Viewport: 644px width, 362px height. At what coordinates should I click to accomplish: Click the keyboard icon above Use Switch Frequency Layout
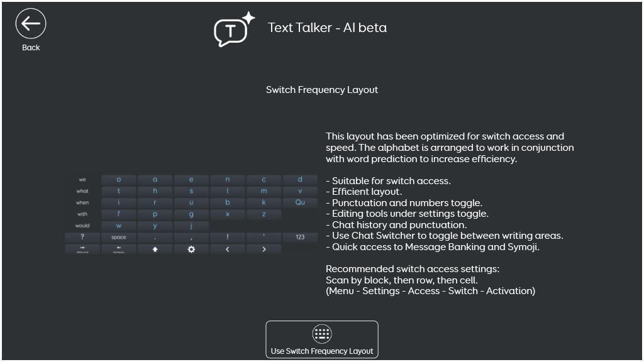tap(322, 334)
